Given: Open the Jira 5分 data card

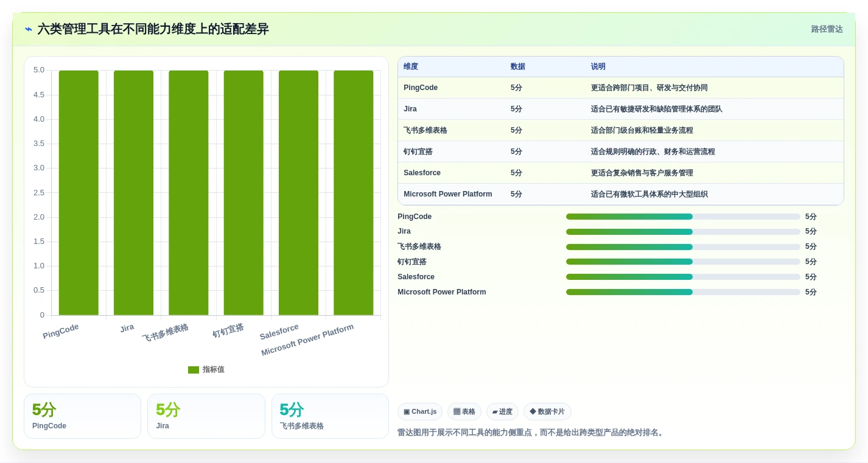Looking at the screenshot, I should (x=206, y=416).
